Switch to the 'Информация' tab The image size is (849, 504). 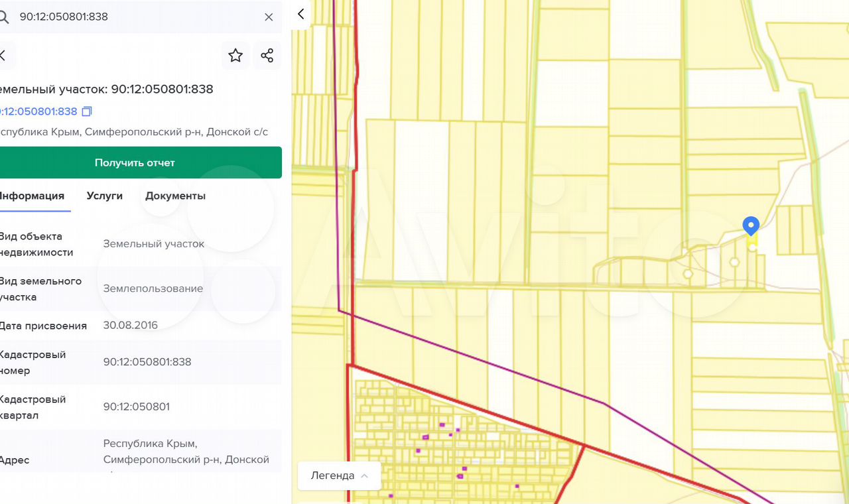coord(32,196)
